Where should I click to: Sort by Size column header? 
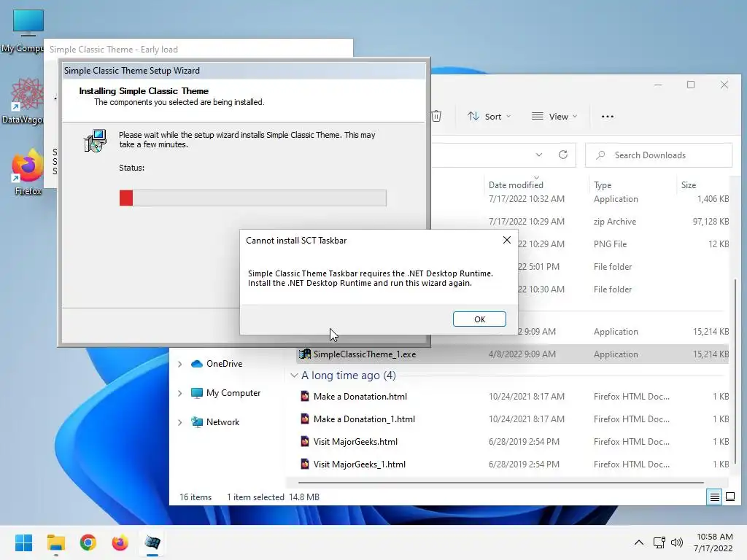pos(689,184)
